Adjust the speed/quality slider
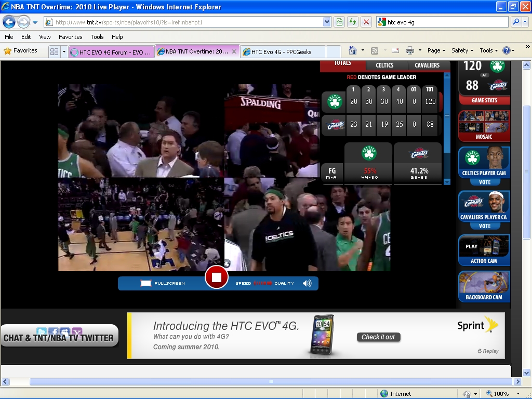The image size is (532, 399). 263,283
